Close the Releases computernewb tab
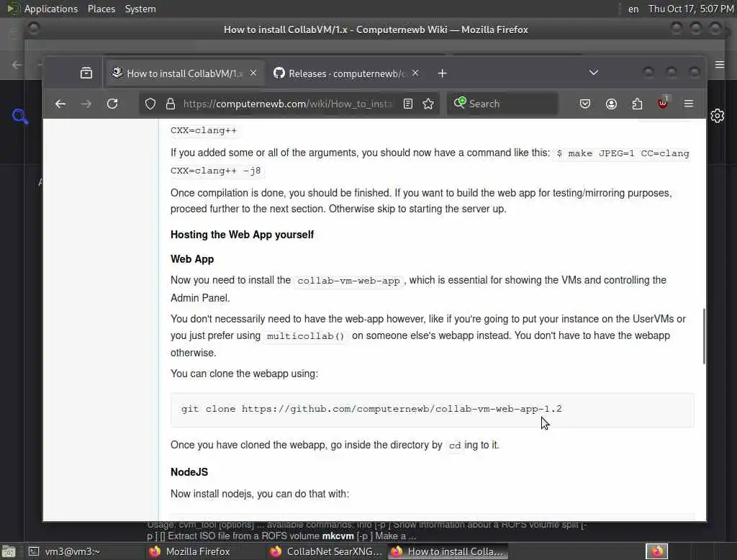 (415, 73)
